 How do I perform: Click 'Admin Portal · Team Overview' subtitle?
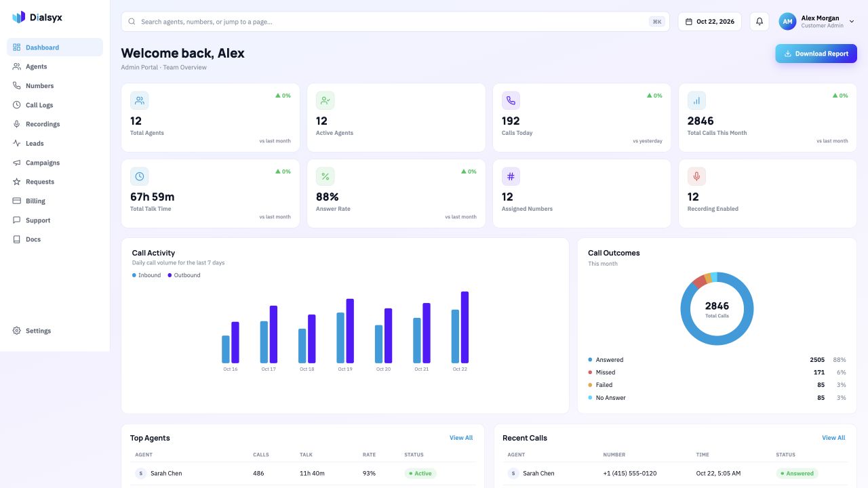163,67
